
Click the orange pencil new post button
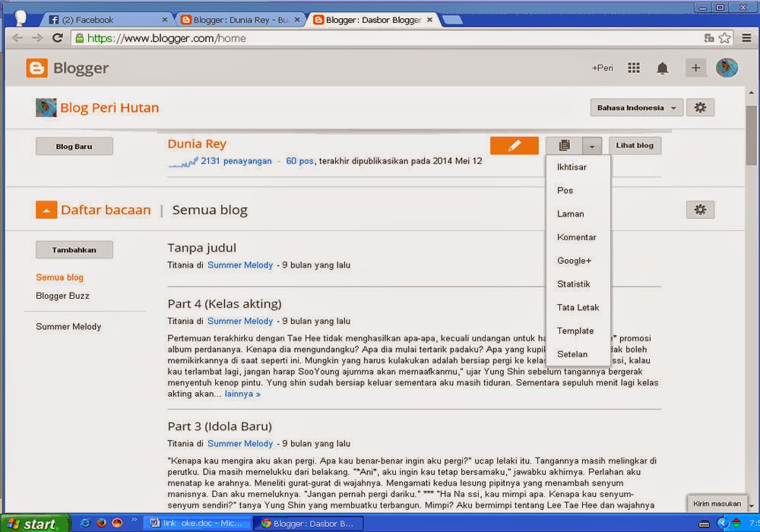tap(515, 145)
